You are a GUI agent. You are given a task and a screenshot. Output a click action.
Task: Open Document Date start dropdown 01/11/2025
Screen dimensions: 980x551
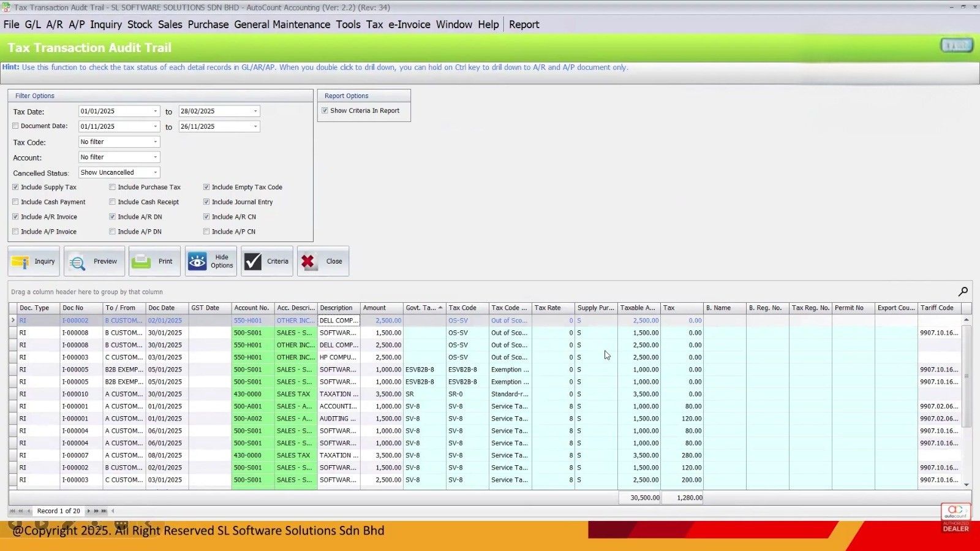click(156, 126)
